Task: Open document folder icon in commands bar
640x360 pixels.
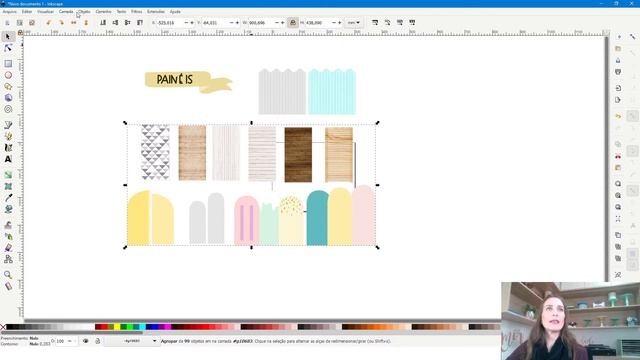Action: (x=618, y=49)
